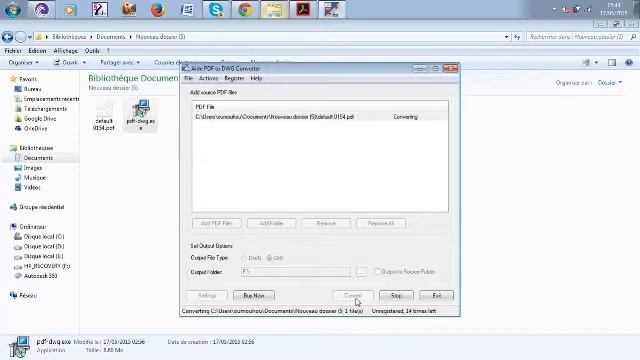Viewport: 640px width, 360px height.
Task: Click the Windows Explorer folder taskbar icon
Action: [x=274, y=9]
